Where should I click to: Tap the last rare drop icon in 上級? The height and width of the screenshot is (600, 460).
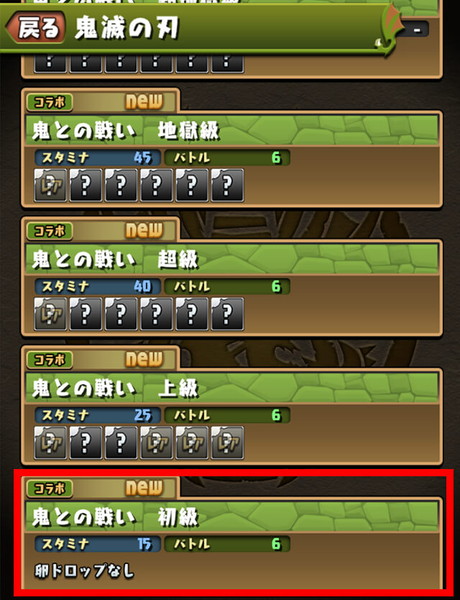tap(227, 442)
